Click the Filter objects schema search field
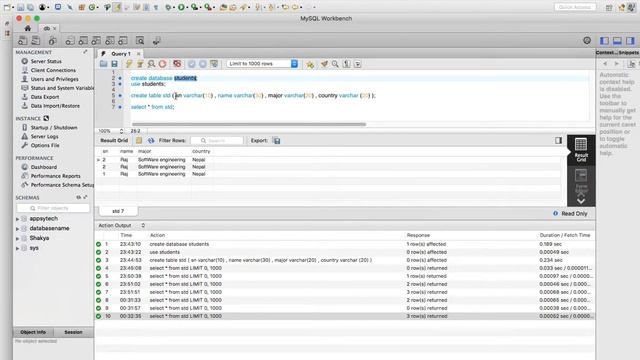 pos(53,208)
